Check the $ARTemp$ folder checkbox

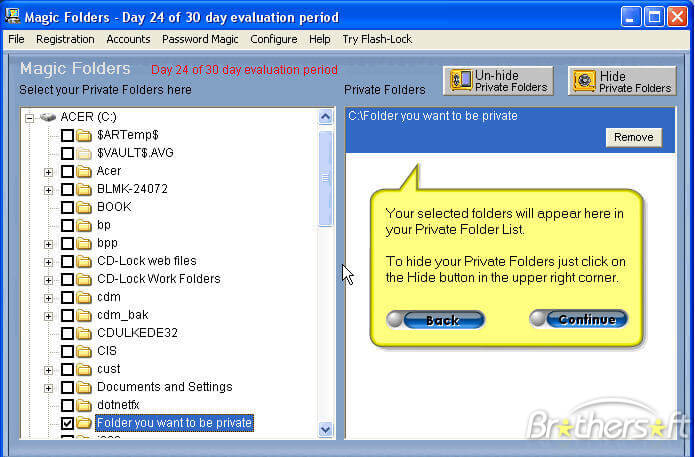click(67, 135)
